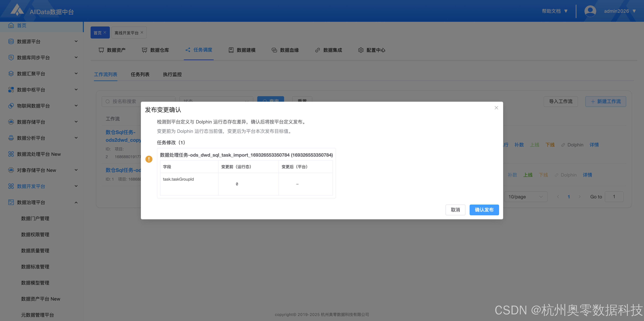644x321 pixels.
Task: Collapse the 数据治理平台 menu
Action: (x=76, y=202)
